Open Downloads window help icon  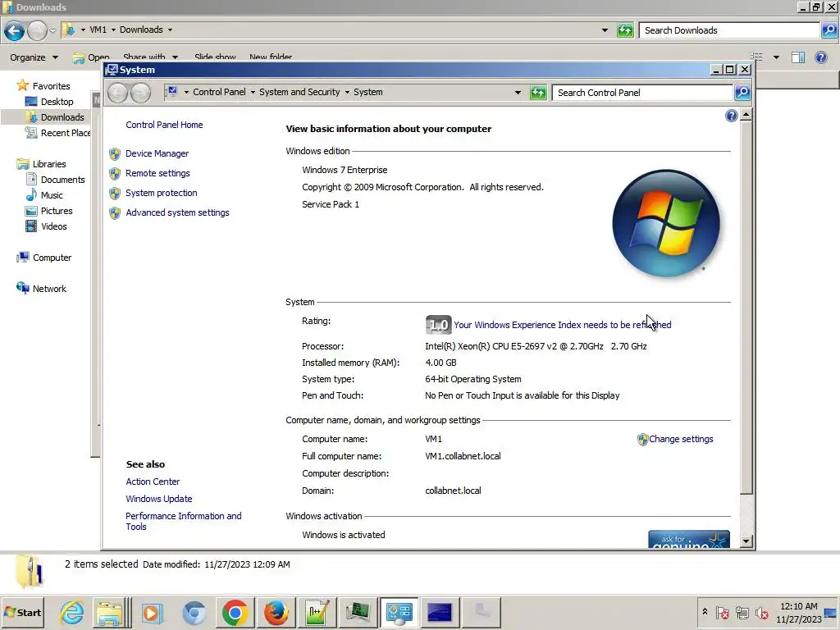click(820, 57)
